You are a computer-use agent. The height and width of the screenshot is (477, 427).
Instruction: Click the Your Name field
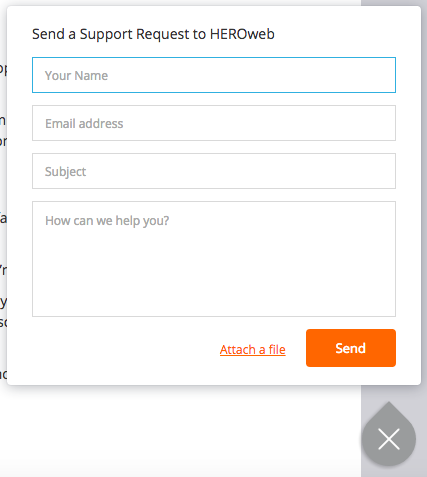click(x=214, y=75)
